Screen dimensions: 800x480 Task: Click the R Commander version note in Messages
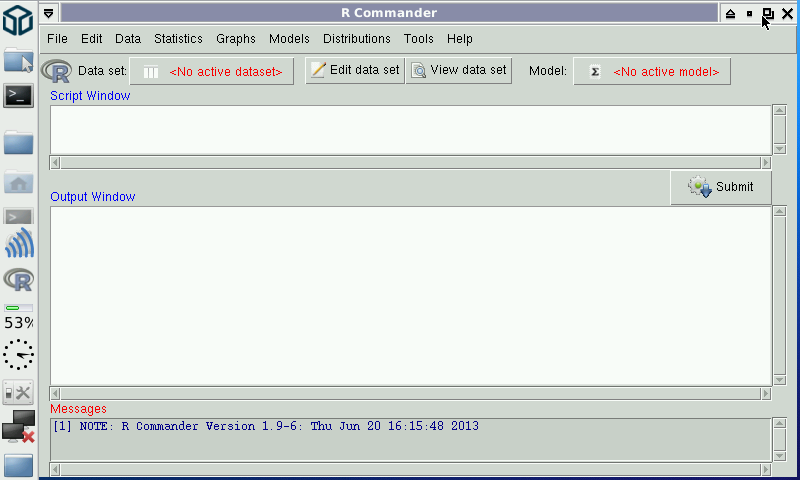click(x=266, y=426)
